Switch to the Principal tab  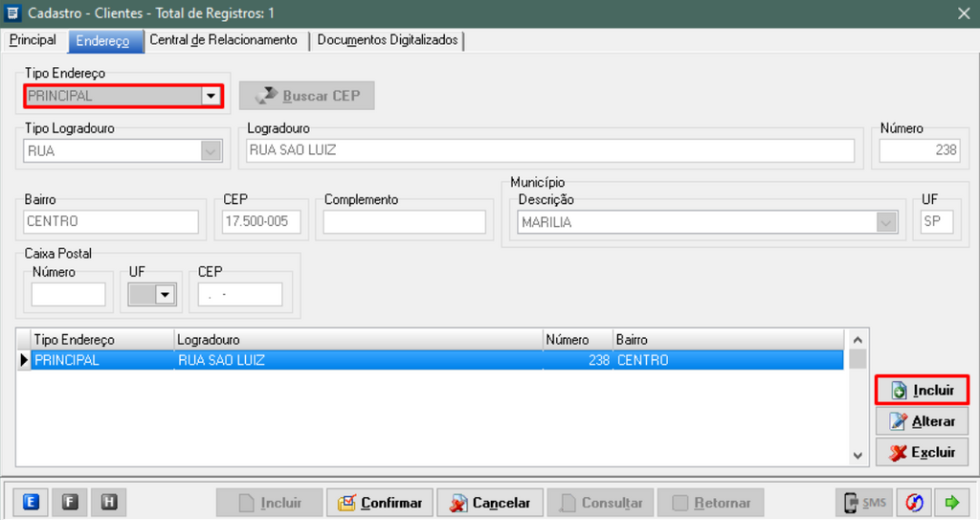pos(33,40)
